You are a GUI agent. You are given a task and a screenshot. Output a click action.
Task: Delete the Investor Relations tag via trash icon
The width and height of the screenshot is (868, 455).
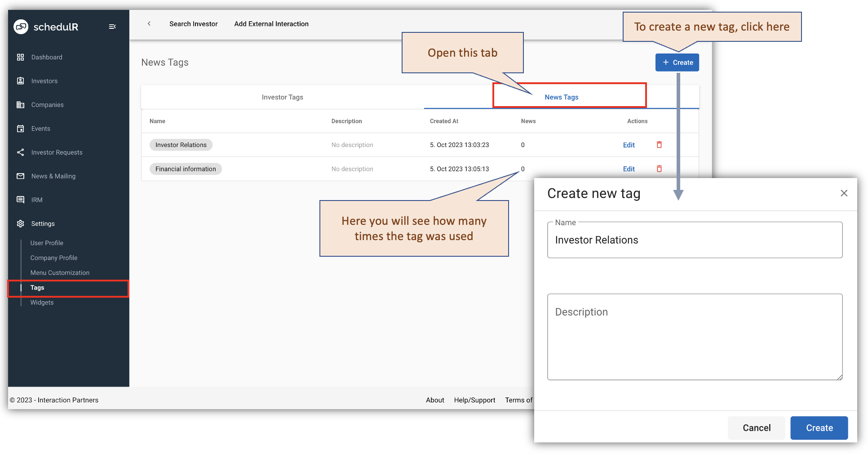pos(659,145)
